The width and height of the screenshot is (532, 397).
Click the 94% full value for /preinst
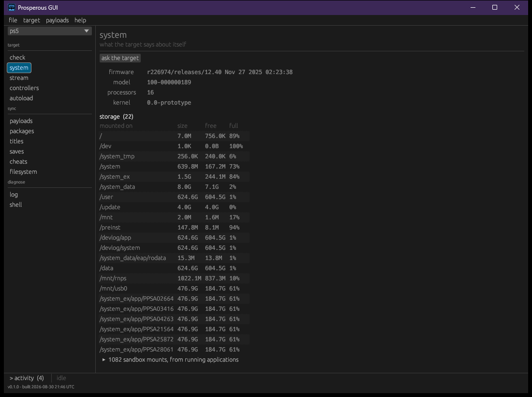tap(234, 228)
